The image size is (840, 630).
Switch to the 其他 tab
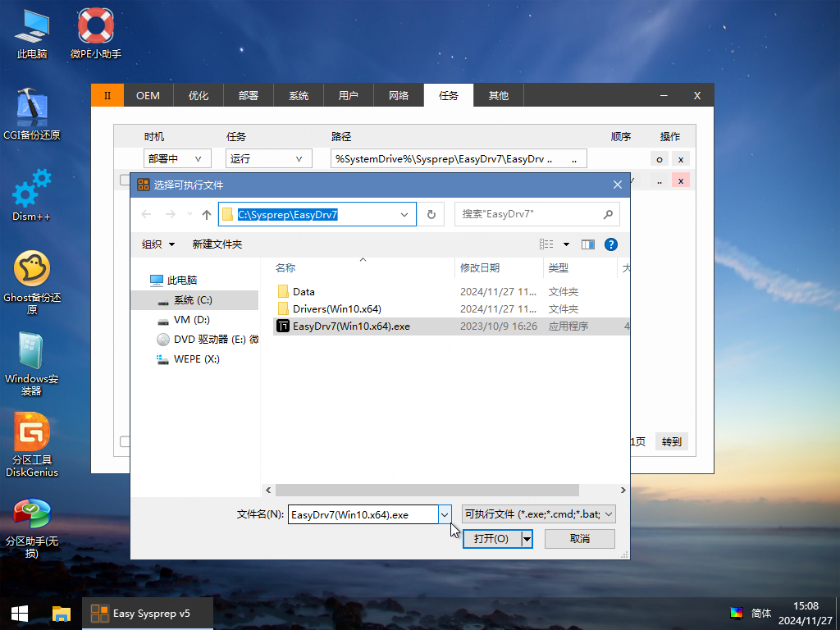[x=498, y=95]
